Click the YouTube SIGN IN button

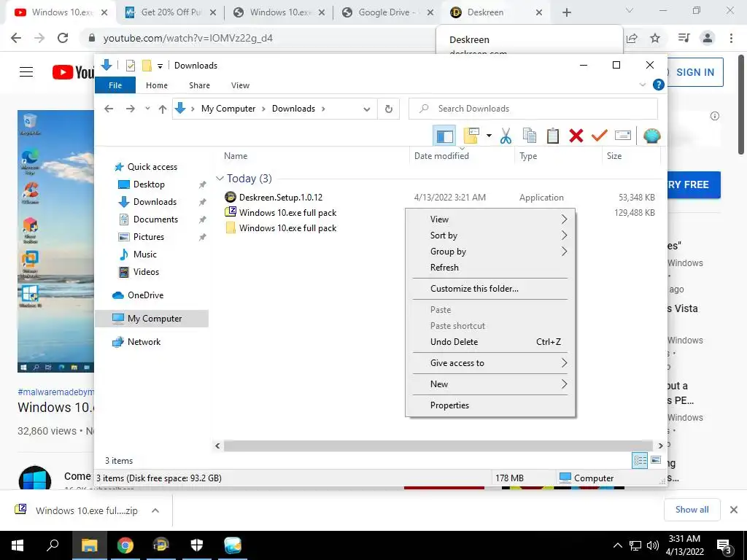click(695, 72)
